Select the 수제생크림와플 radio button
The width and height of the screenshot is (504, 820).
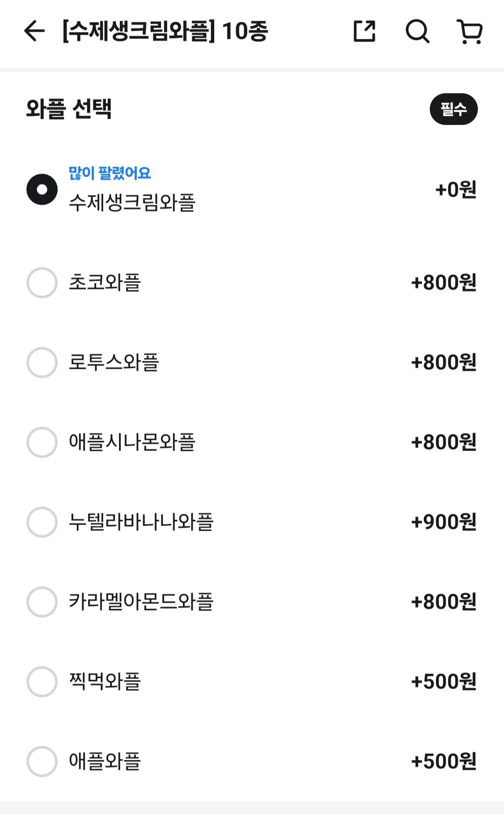(42, 189)
